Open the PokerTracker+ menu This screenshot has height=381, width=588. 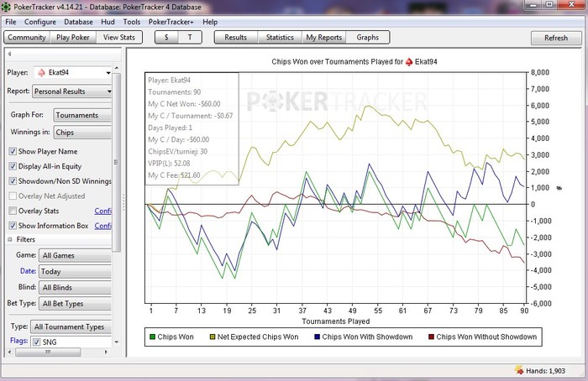[x=171, y=22]
